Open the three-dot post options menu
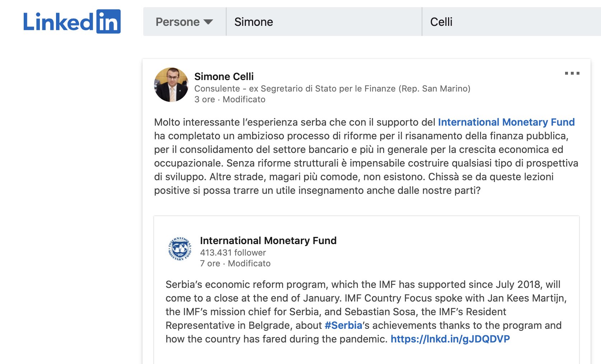601x364 pixels. (x=572, y=73)
